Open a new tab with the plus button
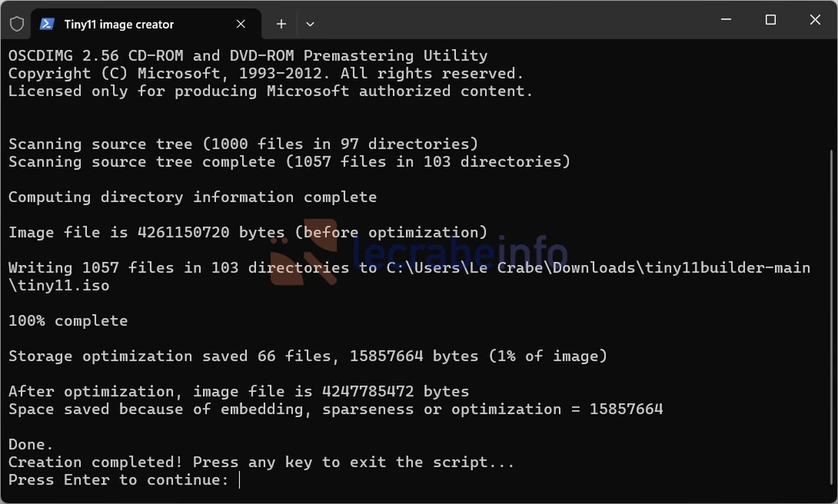 click(x=282, y=24)
